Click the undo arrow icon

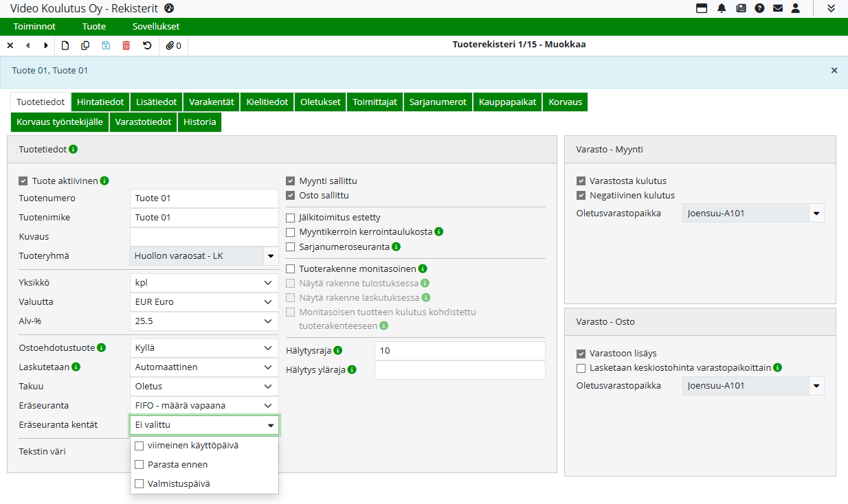pos(147,45)
